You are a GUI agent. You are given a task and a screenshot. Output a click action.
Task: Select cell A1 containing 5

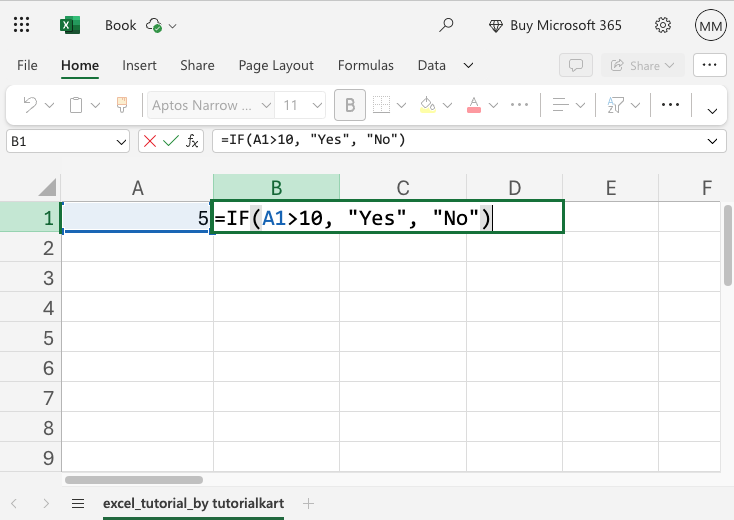click(x=137, y=218)
